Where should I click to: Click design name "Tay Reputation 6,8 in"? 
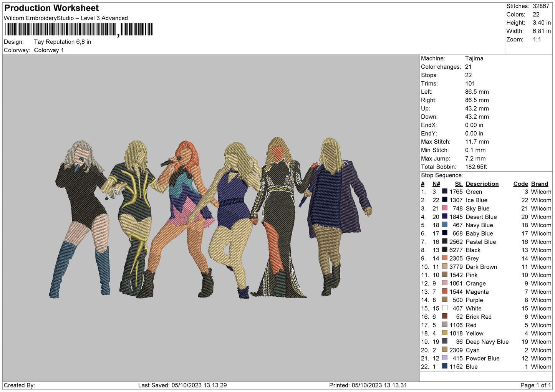(63, 42)
